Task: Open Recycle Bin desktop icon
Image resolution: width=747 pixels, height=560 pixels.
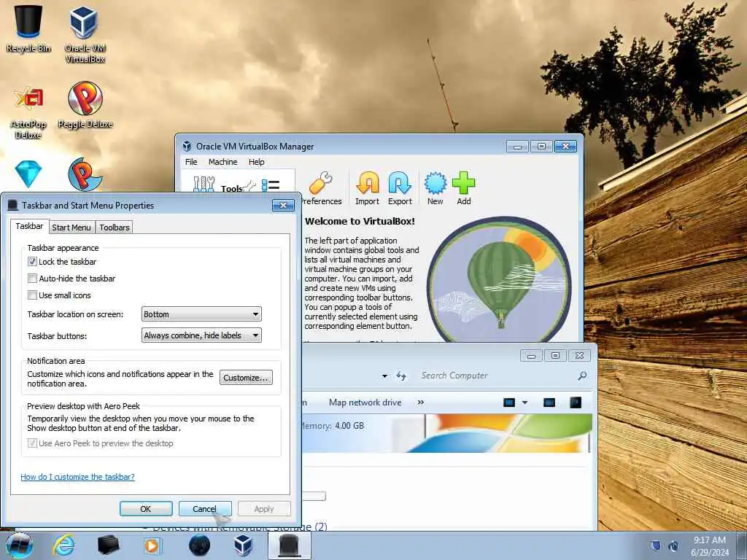Action: click(28, 28)
